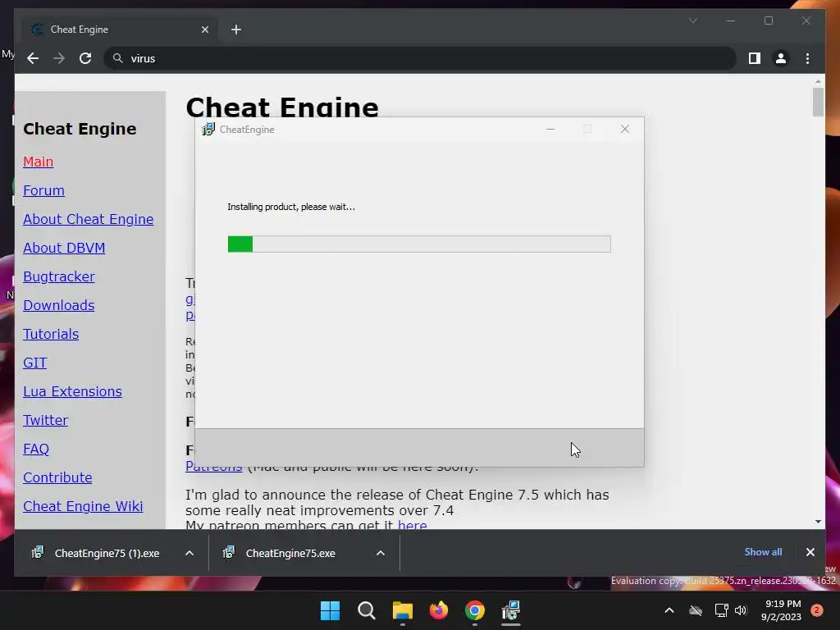Open About Cheat Engine link
The height and width of the screenshot is (630, 840).
[89, 219]
